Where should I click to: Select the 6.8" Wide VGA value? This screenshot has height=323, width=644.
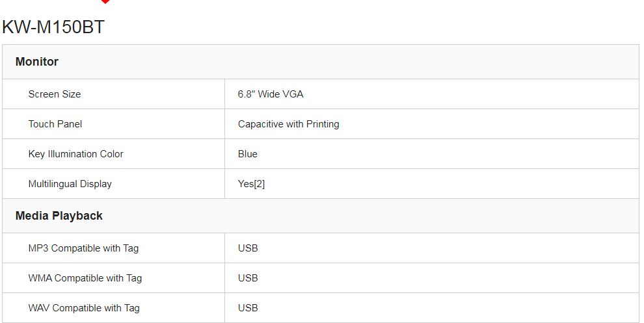271,94
